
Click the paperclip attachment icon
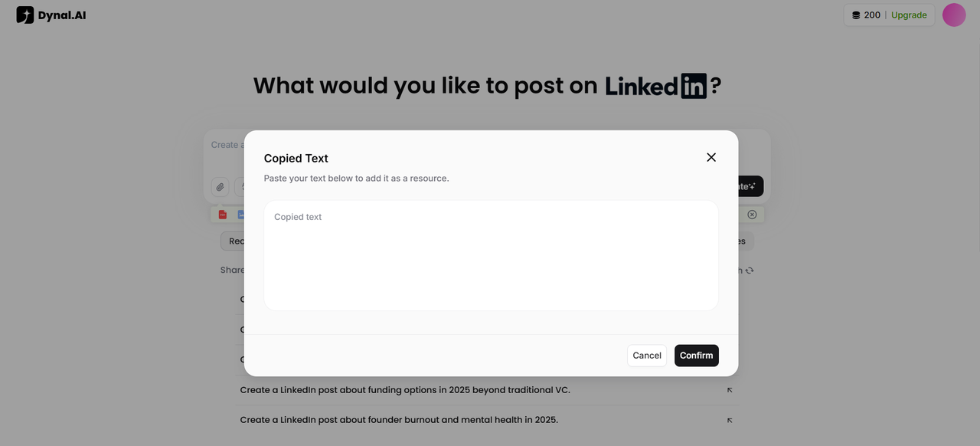[x=220, y=186]
